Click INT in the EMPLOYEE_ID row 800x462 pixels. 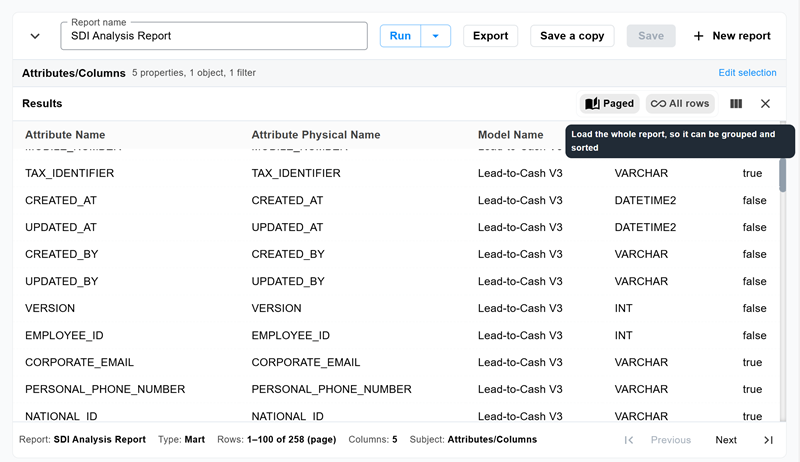(623, 336)
